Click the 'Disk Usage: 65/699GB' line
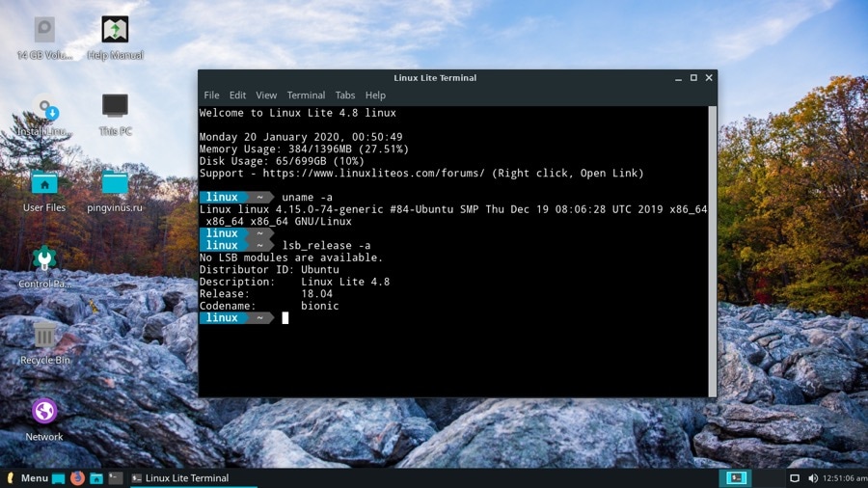Image resolution: width=868 pixels, height=488 pixels. tap(282, 161)
